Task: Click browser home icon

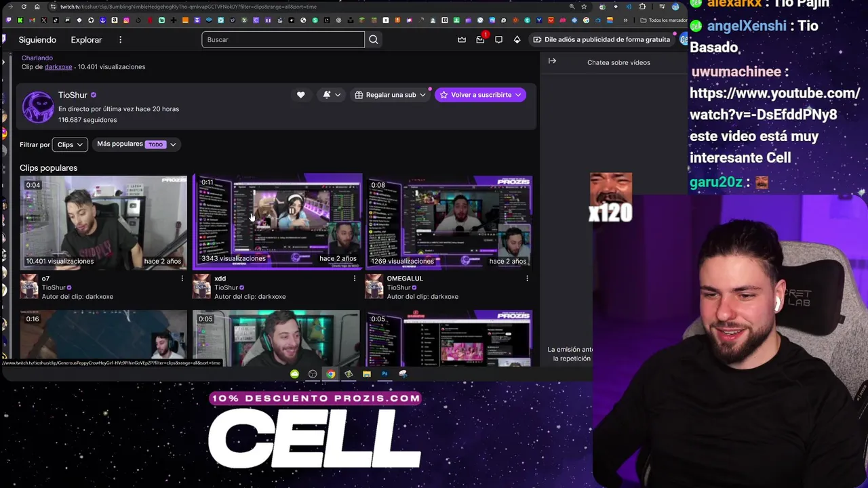Action: 37,7
